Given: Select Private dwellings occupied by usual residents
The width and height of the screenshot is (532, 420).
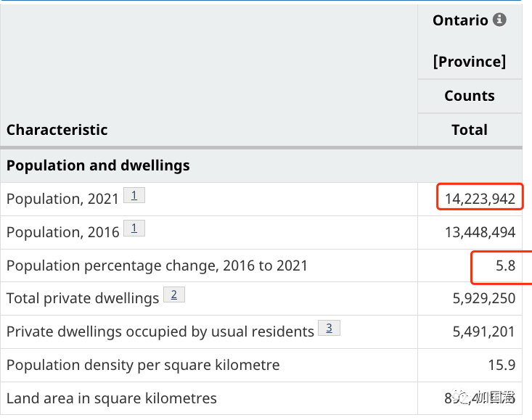Looking at the screenshot, I should (160, 332).
